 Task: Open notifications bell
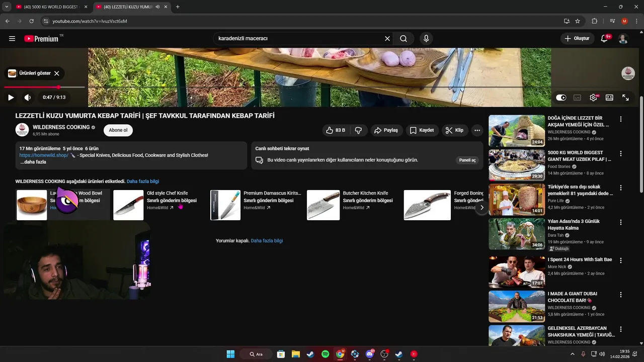(x=605, y=39)
